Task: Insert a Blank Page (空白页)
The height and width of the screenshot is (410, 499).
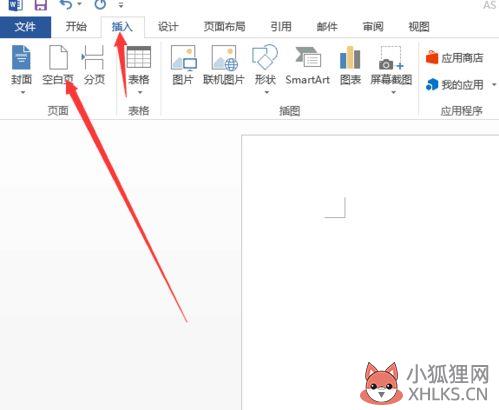Action: click(x=58, y=65)
